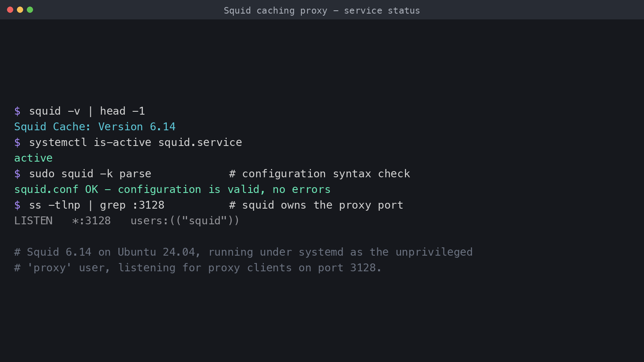Click the command 'sudo squid -k parse'
This screenshot has height=362, width=644.
coord(90,174)
